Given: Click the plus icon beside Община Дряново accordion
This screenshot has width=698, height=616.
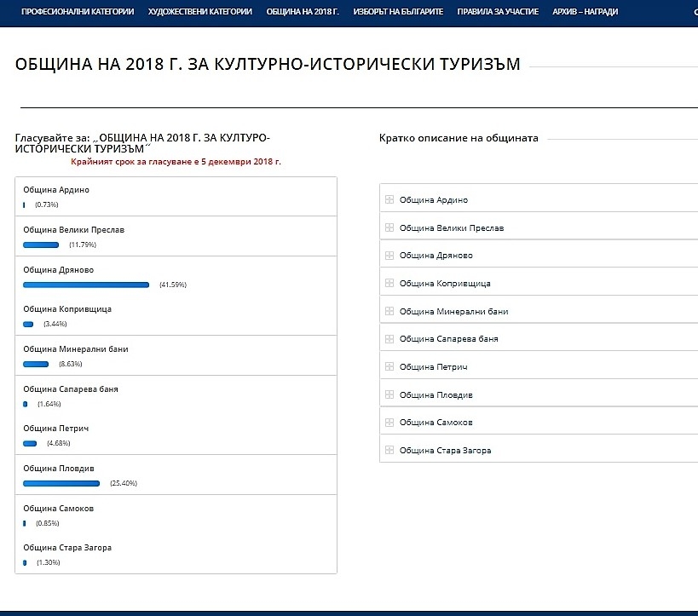Looking at the screenshot, I should point(389,256).
